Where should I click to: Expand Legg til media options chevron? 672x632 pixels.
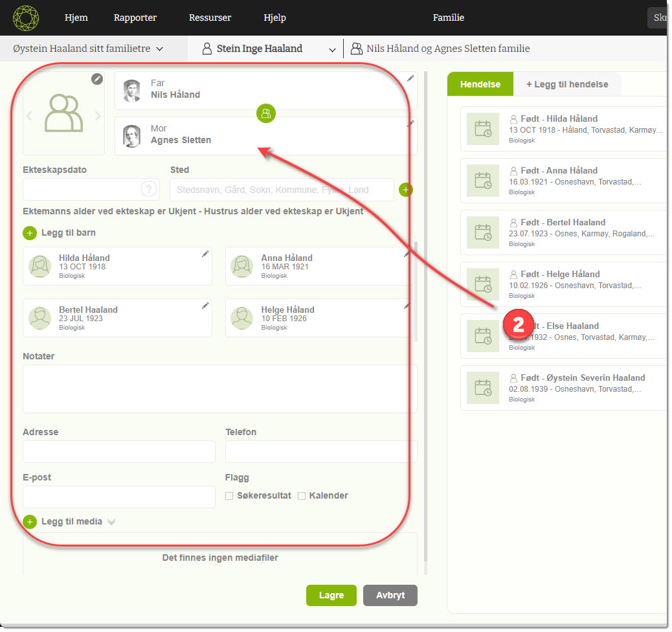[111, 522]
